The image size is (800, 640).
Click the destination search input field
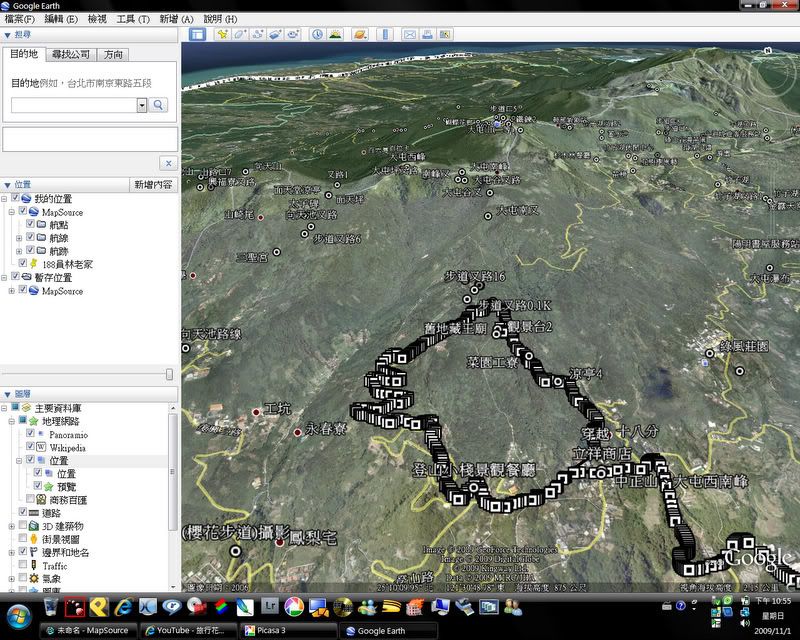click(72, 104)
